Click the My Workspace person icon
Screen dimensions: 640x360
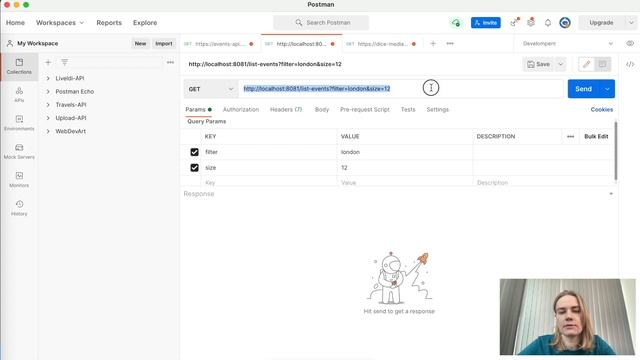(x=10, y=43)
